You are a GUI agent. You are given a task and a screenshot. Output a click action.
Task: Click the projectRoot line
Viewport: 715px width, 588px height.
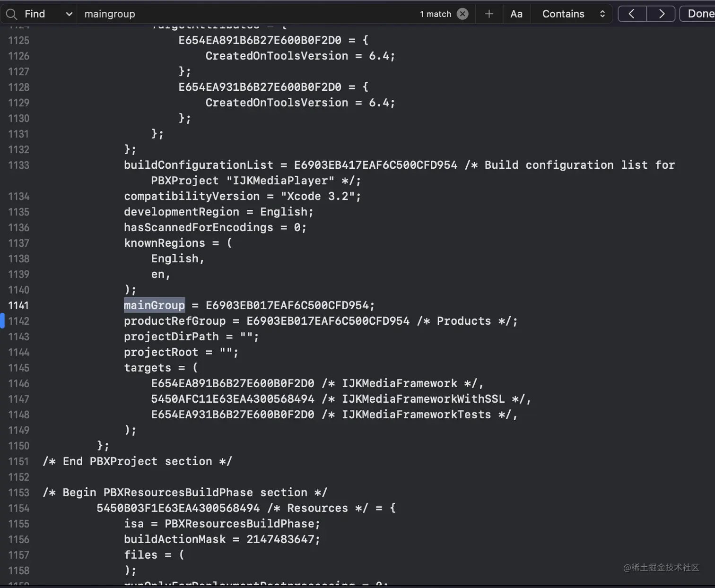tap(181, 352)
